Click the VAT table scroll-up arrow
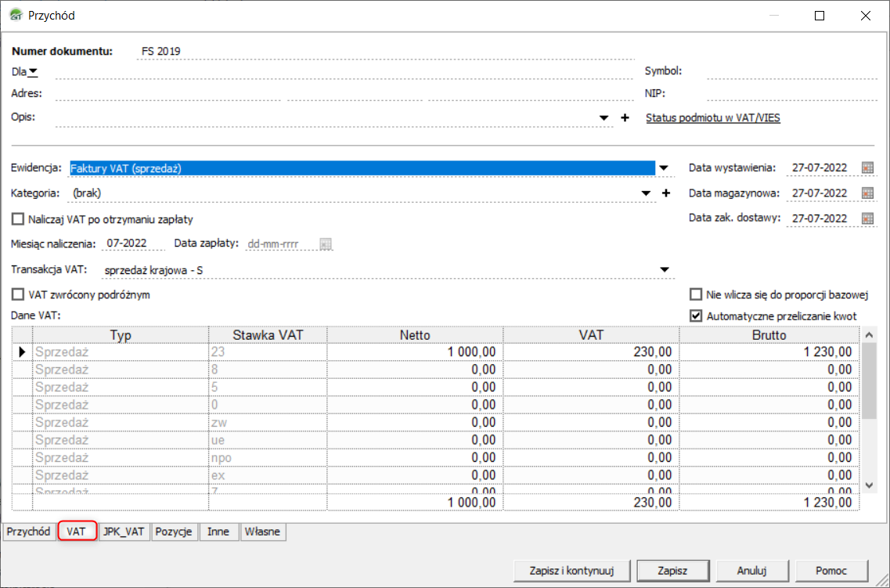The height and width of the screenshot is (588, 890). click(868, 336)
